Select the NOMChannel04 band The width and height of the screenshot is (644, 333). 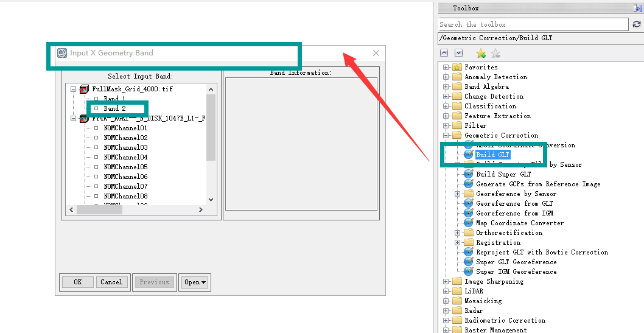[125, 157]
